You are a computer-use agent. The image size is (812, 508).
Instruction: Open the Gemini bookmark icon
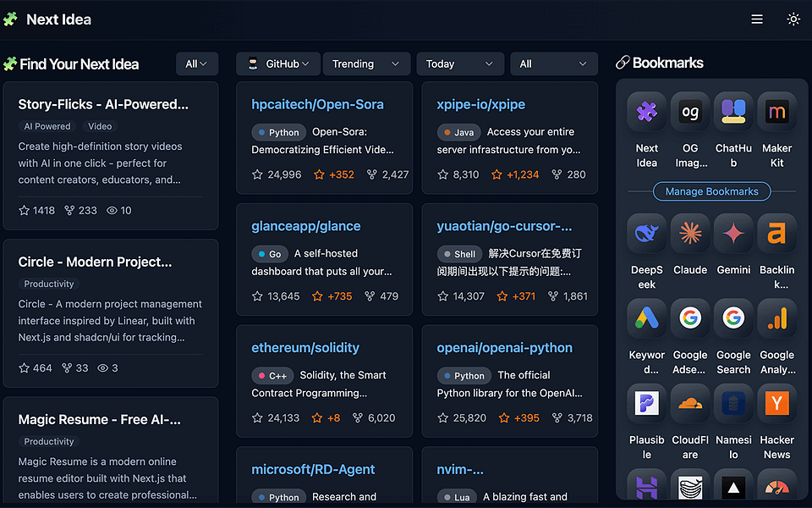click(733, 234)
